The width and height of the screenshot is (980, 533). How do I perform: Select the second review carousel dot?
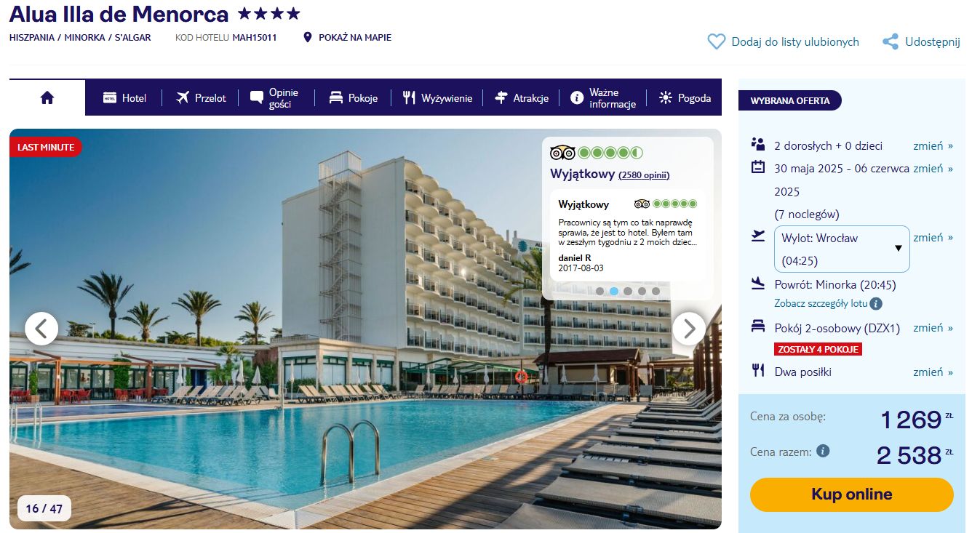(614, 291)
